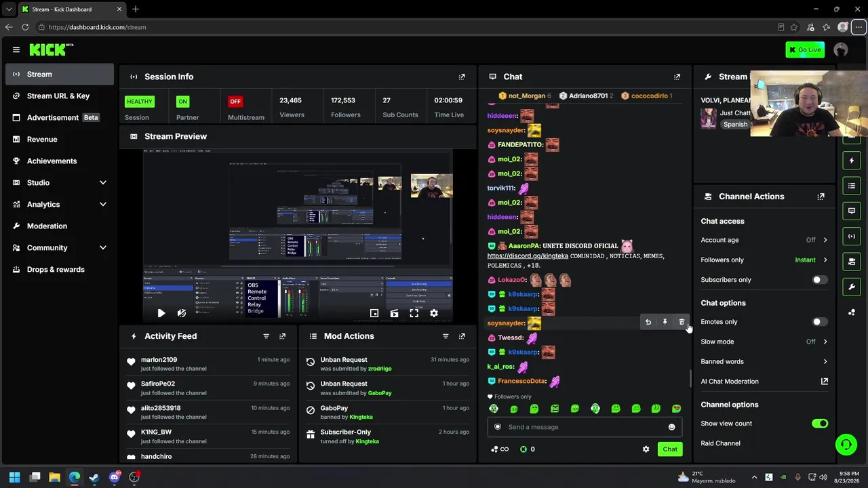The width and height of the screenshot is (868, 488).
Task: Enable Emotes only mode
Action: click(x=820, y=322)
